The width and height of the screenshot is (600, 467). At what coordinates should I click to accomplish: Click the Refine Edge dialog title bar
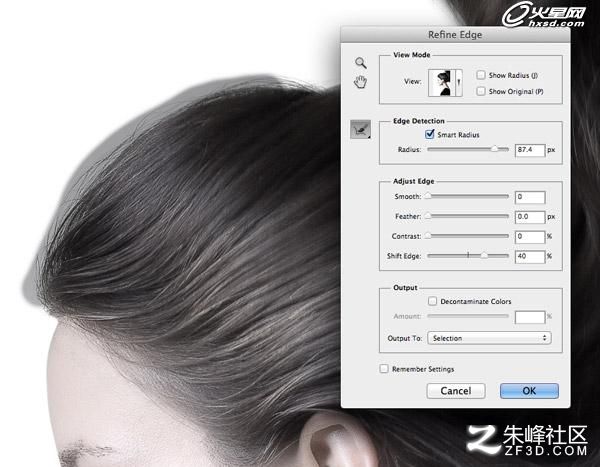(x=455, y=34)
